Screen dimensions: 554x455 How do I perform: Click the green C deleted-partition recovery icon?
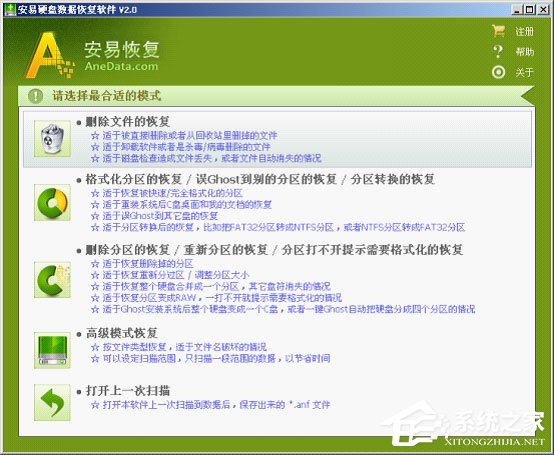[52, 280]
